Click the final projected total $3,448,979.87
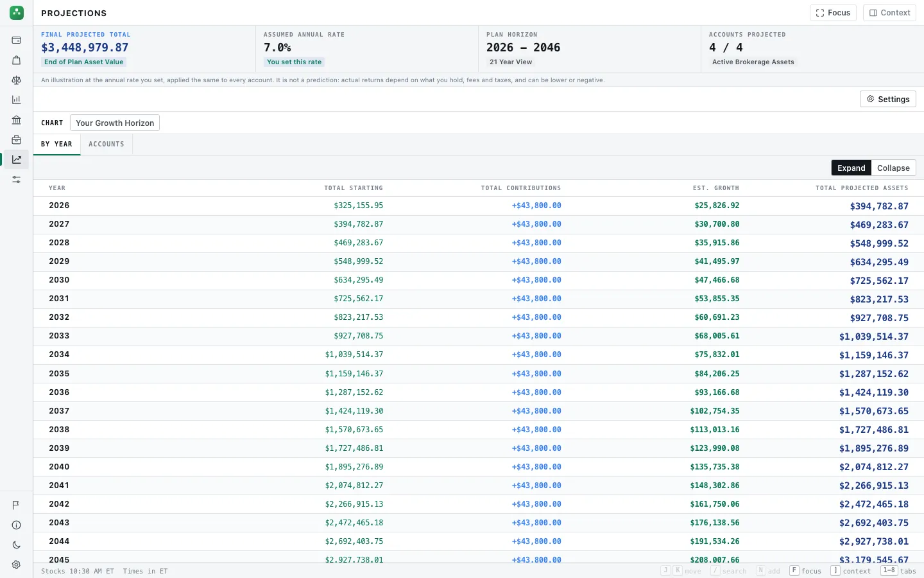The height and width of the screenshot is (578, 924). (85, 48)
